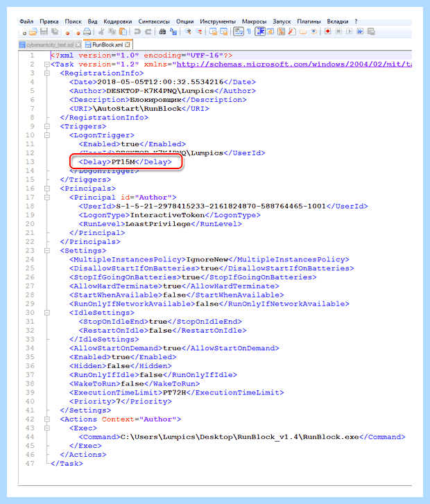Screen dimensions: 430x504
Task: Collapse the LogonTrigger fold marker
Action: 47,135
